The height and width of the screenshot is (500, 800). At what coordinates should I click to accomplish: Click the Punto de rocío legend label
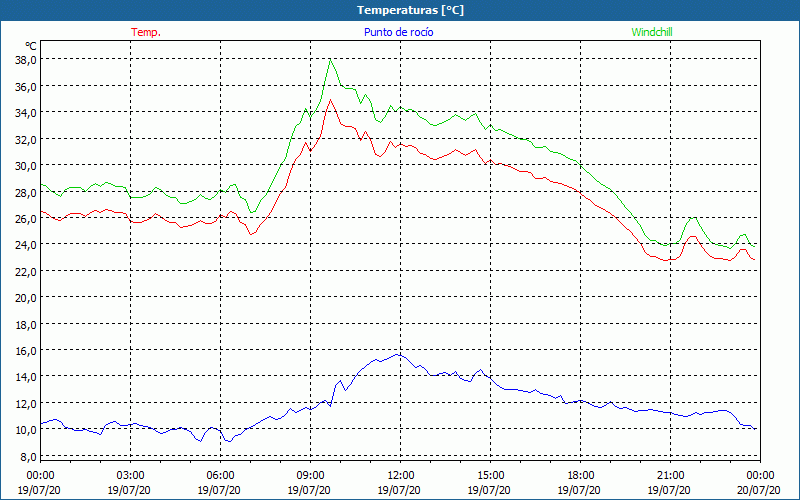click(398, 32)
